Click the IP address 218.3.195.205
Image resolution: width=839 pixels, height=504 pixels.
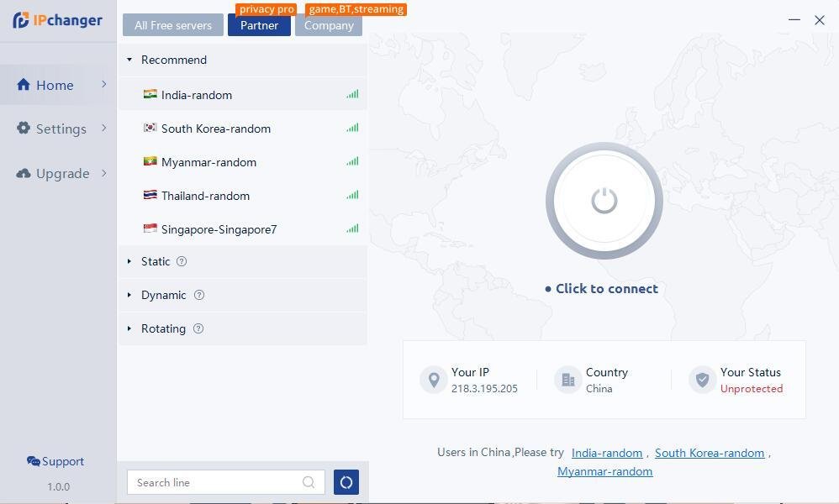pos(484,389)
